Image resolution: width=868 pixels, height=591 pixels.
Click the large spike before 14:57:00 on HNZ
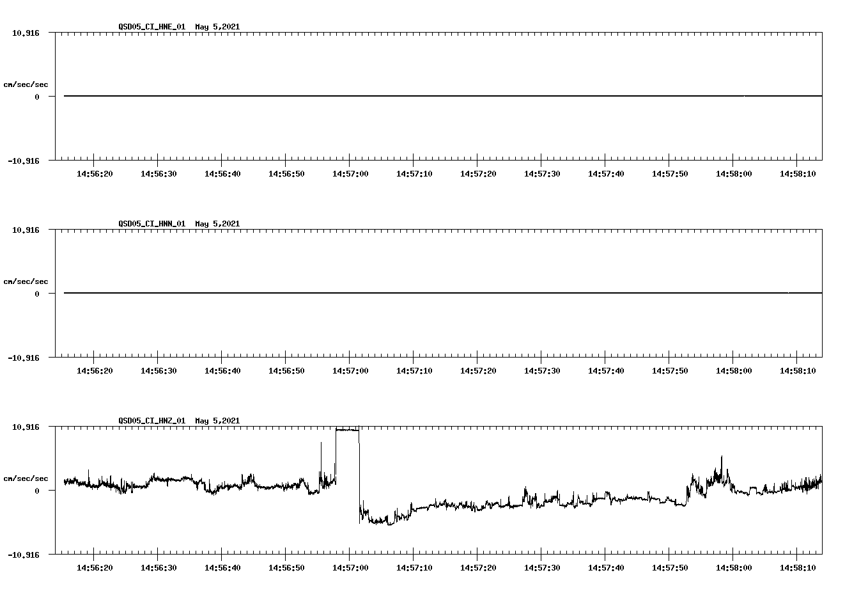[322, 448]
